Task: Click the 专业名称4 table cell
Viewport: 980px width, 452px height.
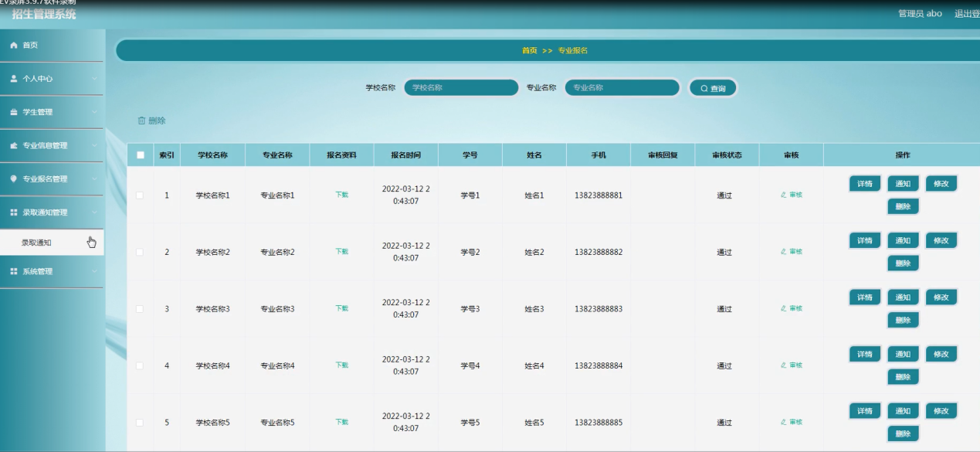Action: (277, 365)
